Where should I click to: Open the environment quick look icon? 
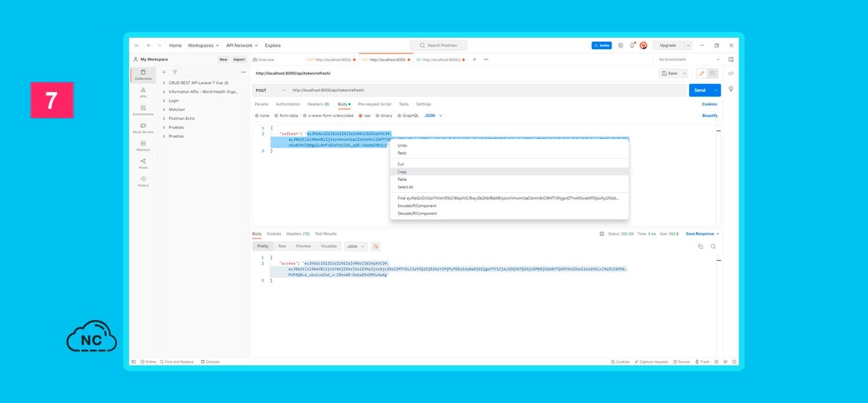coord(731,60)
